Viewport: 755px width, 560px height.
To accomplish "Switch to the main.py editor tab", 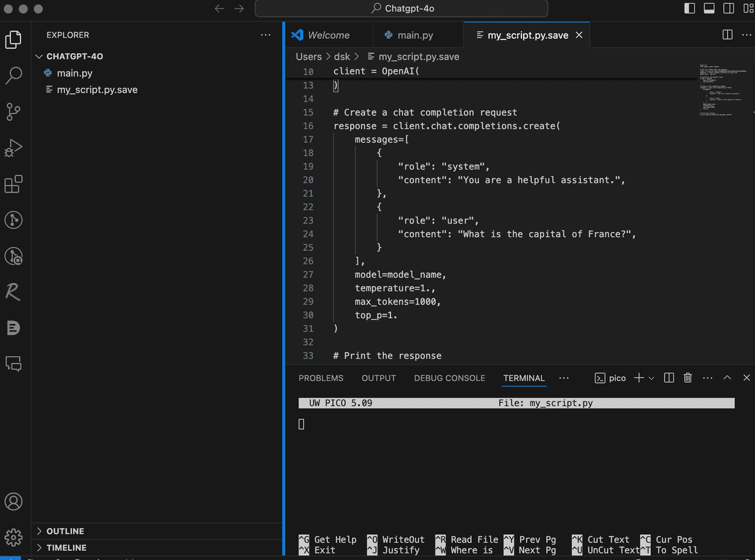I will [x=415, y=35].
